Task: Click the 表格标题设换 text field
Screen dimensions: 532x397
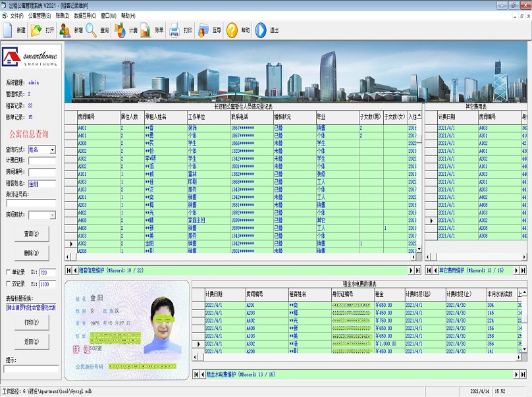Action: pos(30,307)
